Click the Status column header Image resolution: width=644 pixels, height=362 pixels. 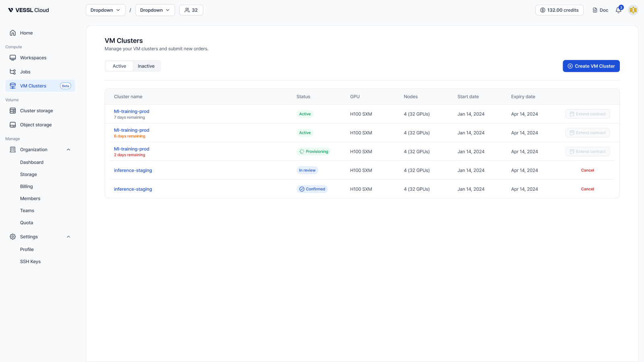[303, 97]
